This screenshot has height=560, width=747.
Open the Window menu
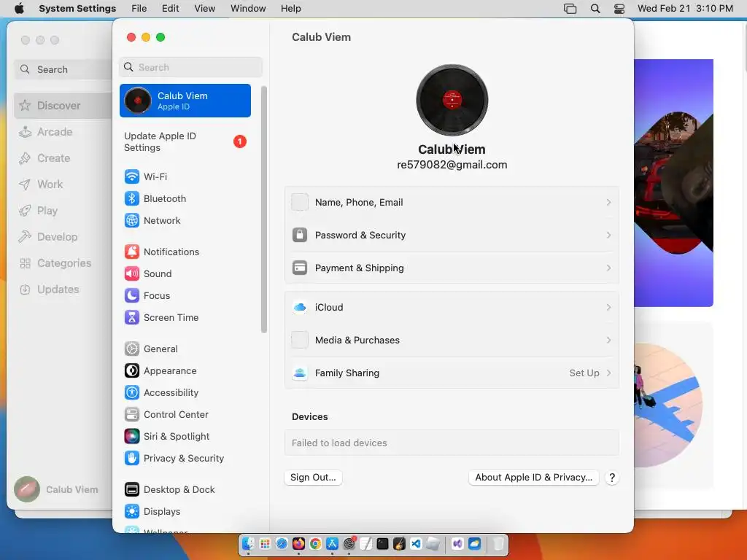coord(248,9)
